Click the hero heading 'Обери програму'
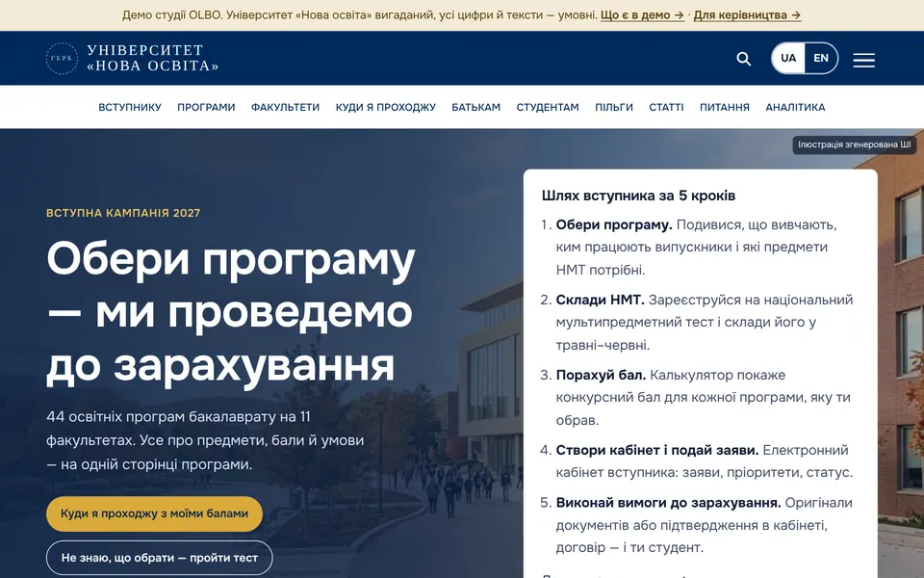The image size is (924, 578). [x=231, y=260]
